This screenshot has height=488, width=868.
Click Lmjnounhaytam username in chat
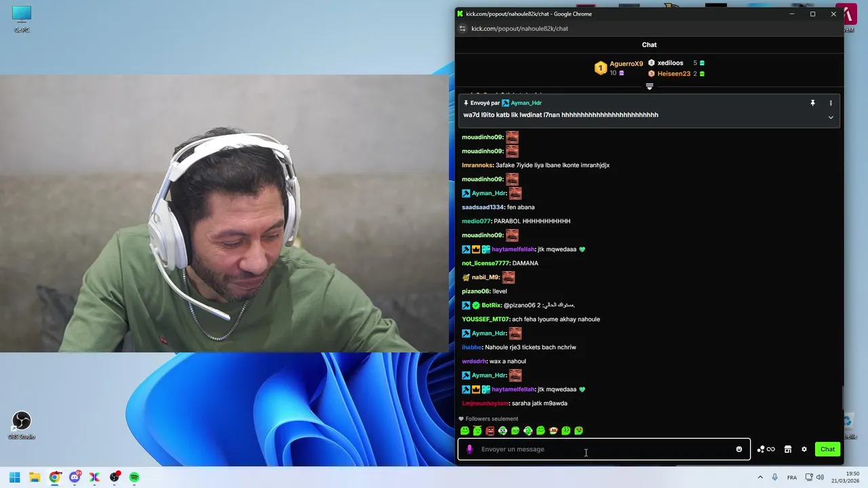coord(485,404)
